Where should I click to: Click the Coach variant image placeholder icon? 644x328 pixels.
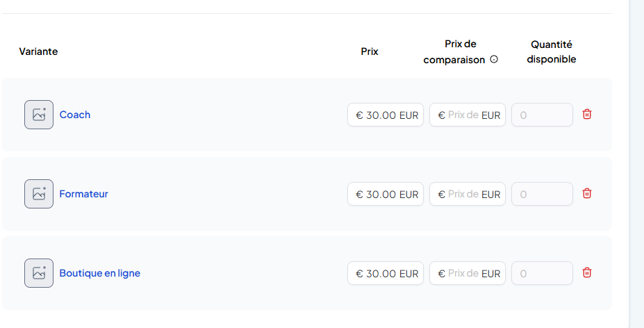(x=39, y=115)
